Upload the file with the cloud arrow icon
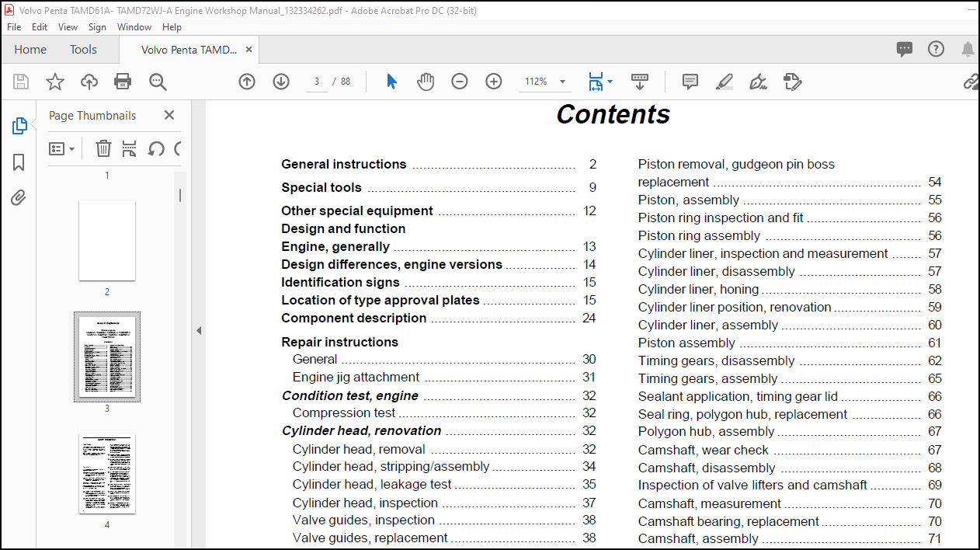This screenshot has height=550, width=980. [89, 82]
